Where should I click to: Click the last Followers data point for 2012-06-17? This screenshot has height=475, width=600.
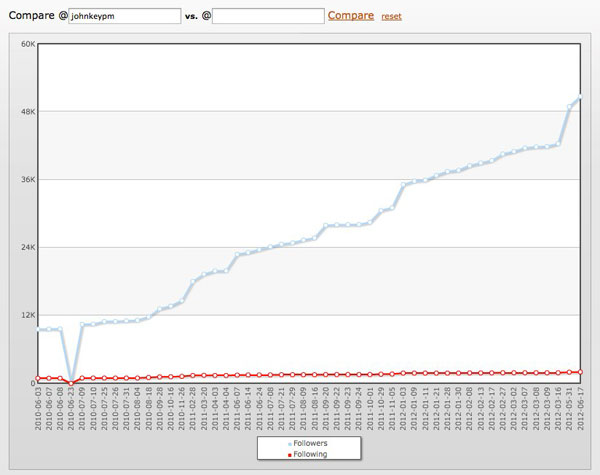[x=580, y=97]
